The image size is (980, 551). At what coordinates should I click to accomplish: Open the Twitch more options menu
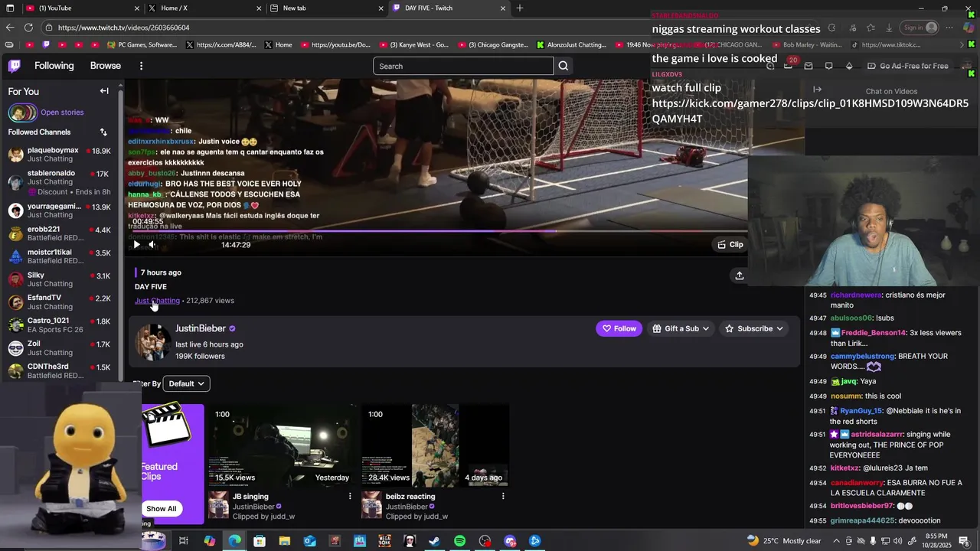point(141,66)
